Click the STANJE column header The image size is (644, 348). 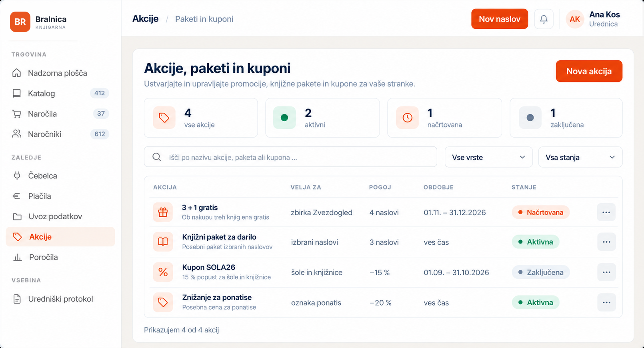[524, 187]
